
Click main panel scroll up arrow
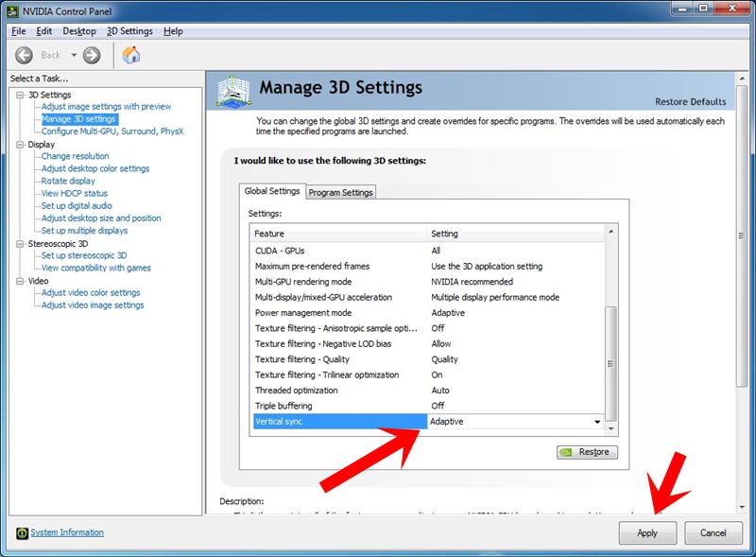pos(742,78)
